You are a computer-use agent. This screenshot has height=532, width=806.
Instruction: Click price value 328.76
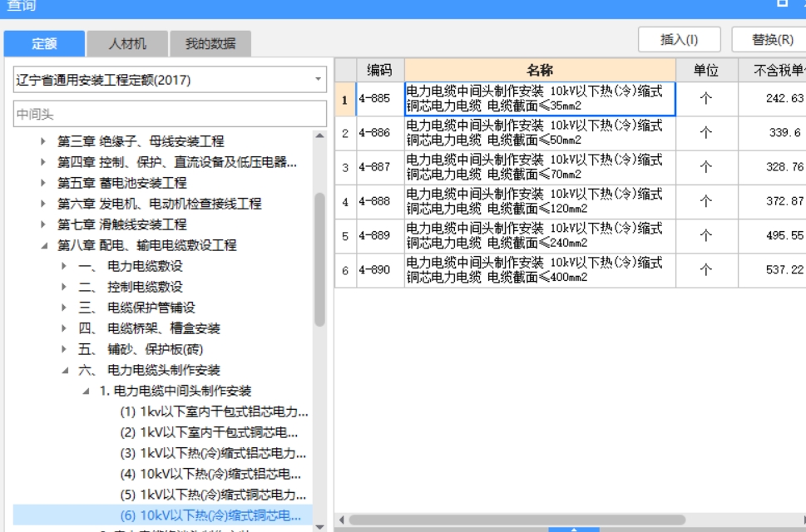point(784,167)
